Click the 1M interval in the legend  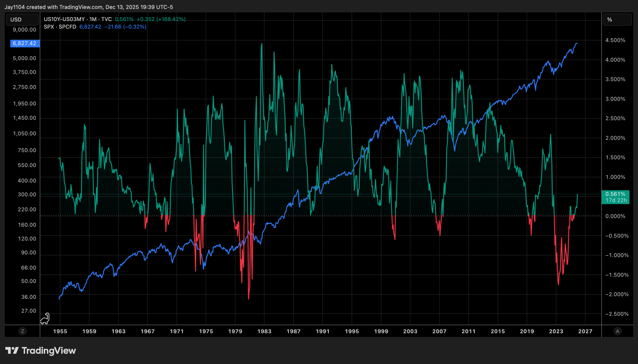coord(93,19)
